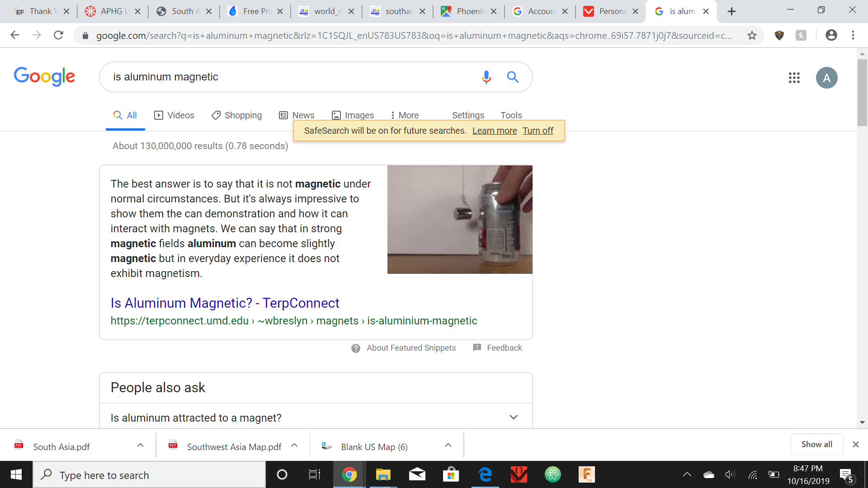Viewport: 868px width, 488px height.
Task: Open Fusion 360 from the taskbar
Action: (586, 474)
